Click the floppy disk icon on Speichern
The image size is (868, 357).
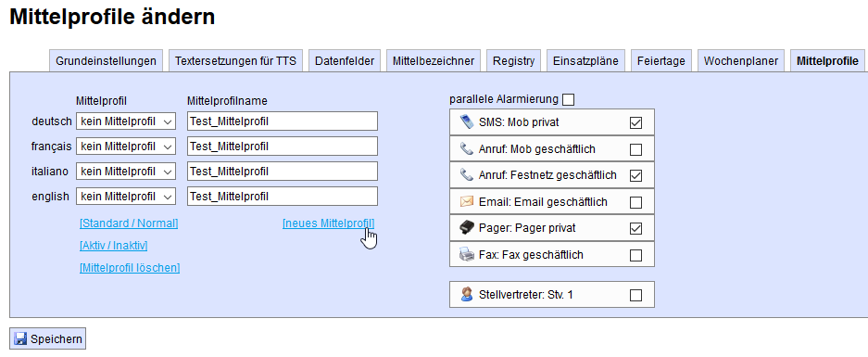(x=21, y=338)
